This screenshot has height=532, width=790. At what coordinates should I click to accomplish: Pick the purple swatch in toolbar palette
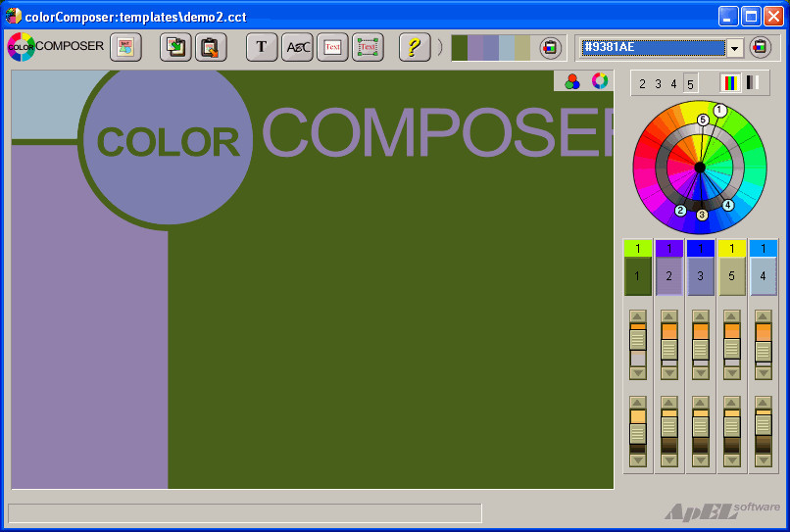click(475, 48)
